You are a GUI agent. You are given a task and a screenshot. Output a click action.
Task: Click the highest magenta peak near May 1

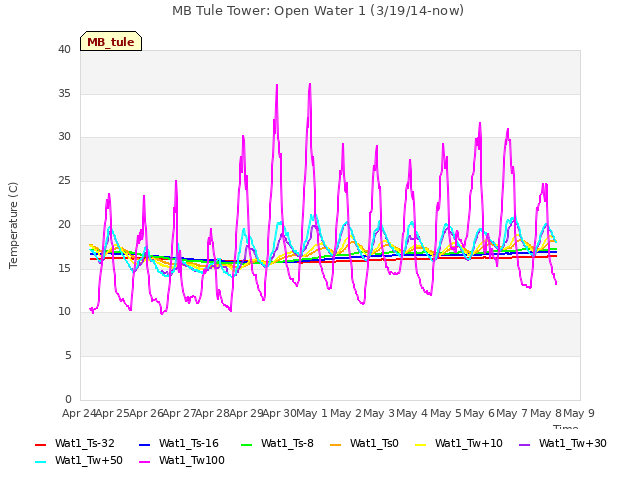(x=310, y=84)
